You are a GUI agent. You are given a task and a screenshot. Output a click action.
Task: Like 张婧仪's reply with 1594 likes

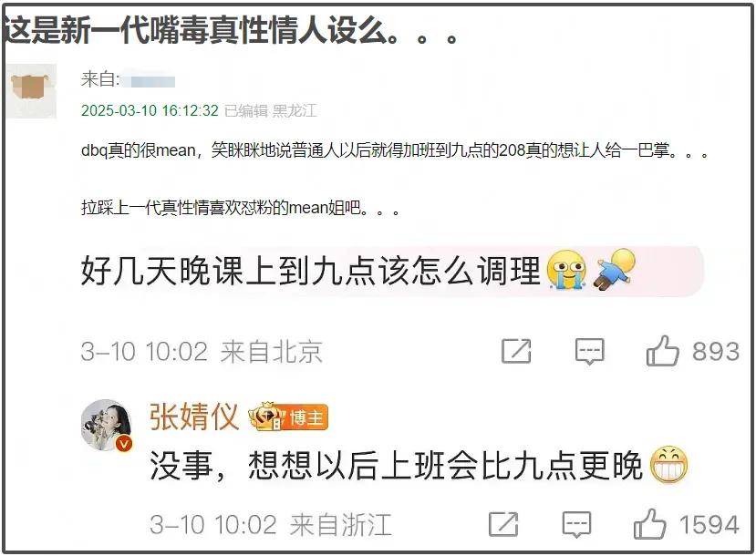point(650,524)
